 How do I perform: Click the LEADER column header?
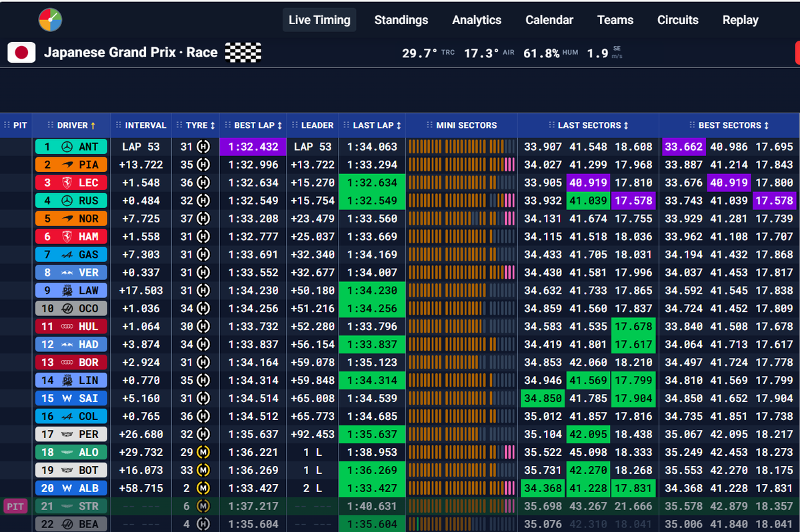pyautogui.click(x=313, y=125)
